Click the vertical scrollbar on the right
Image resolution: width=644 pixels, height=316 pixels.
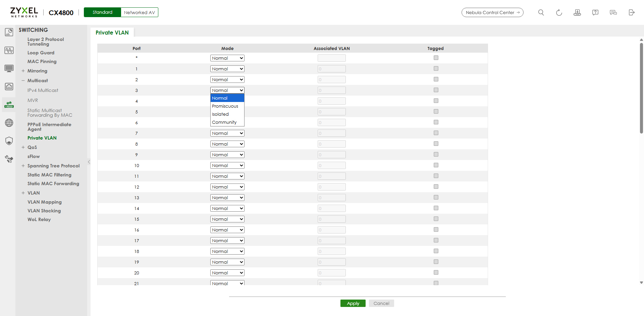click(x=641, y=88)
